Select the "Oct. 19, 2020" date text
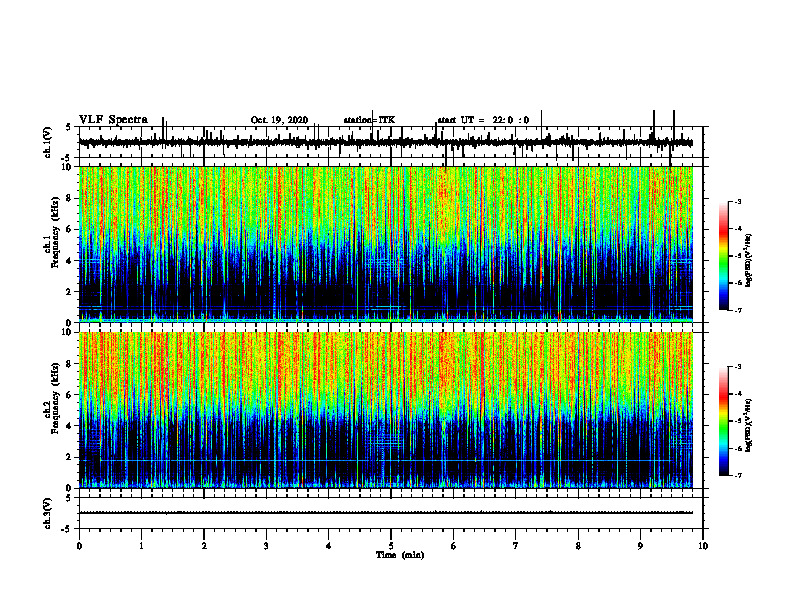This screenshot has height=612, width=792. tap(279, 120)
